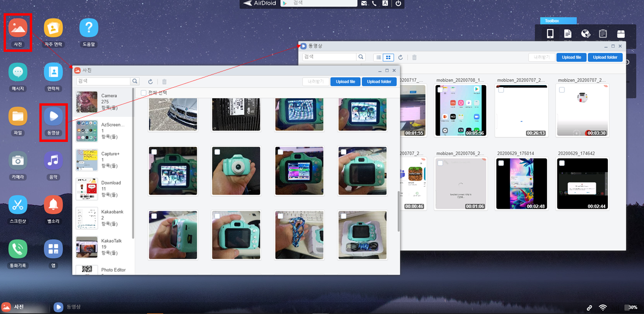Select the Camera album with 275 items
This screenshot has width=644, height=314.
click(x=103, y=102)
